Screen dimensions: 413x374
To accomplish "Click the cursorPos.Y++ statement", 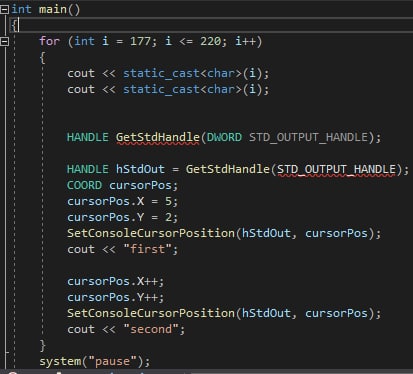I will click(x=116, y=297).
